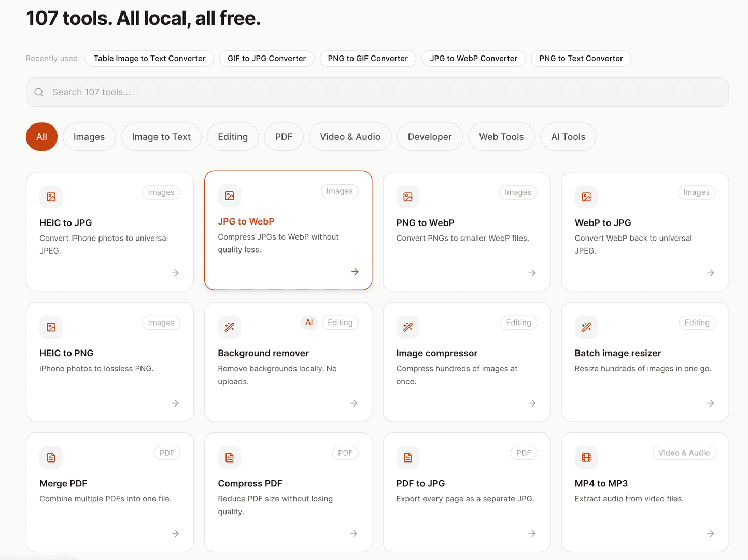Select the Images category tab
The height and width of the screenshot is (560, 748).
pos(89,137)
